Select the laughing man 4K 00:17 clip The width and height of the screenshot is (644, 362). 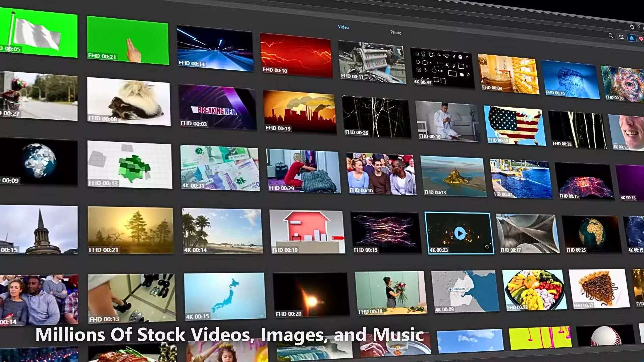(x=626, y=132)
